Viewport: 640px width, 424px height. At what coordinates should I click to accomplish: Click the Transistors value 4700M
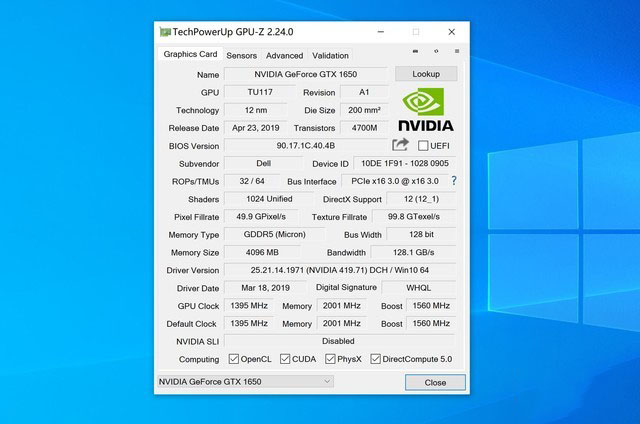(364, 128)
